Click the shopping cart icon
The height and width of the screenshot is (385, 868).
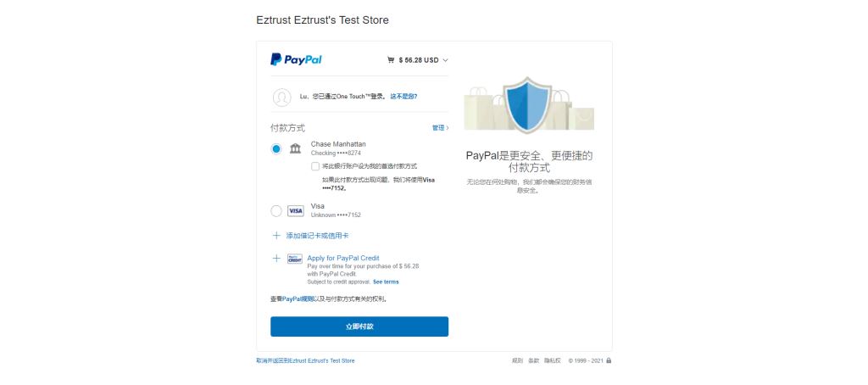click(x=391, y=60)
